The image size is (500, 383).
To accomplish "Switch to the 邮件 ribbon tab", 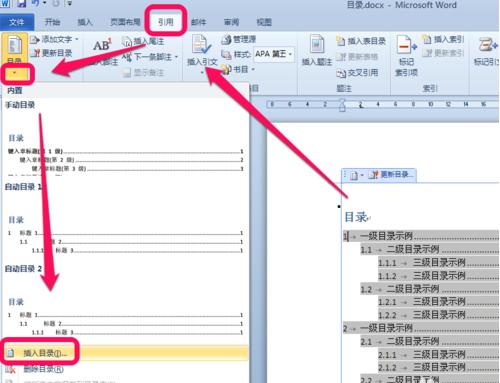I will [x=198, y=22].
